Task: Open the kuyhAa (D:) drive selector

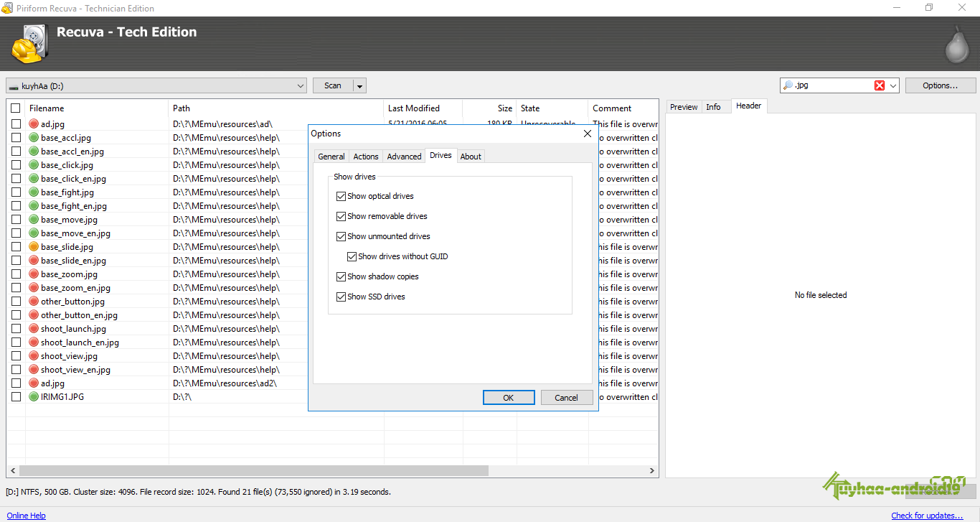Action: tap(156, 85)
